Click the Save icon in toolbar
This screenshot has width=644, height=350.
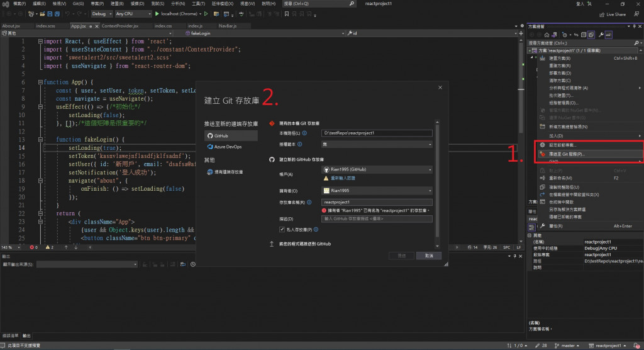50,14
